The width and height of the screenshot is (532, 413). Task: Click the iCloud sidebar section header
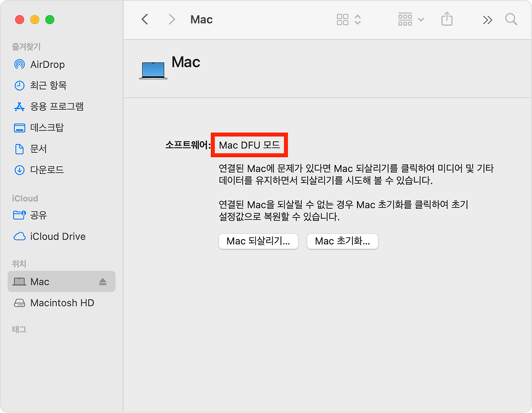[x=25, y=198]
